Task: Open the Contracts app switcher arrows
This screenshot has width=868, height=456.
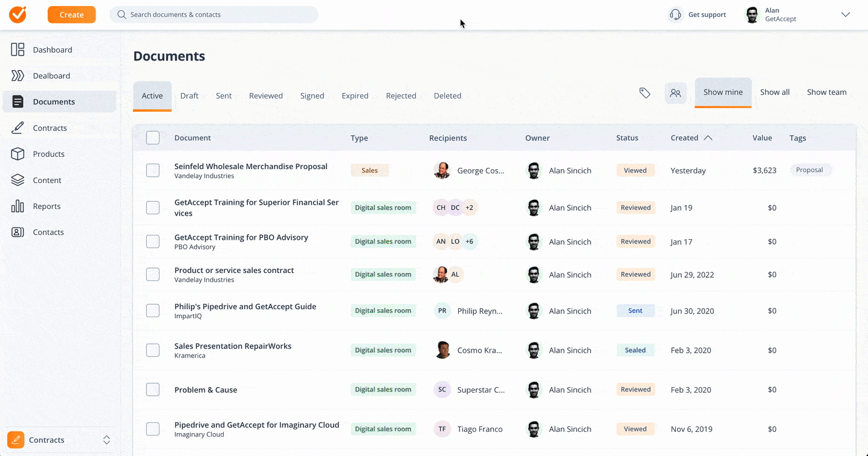Action: click(106, 440)
